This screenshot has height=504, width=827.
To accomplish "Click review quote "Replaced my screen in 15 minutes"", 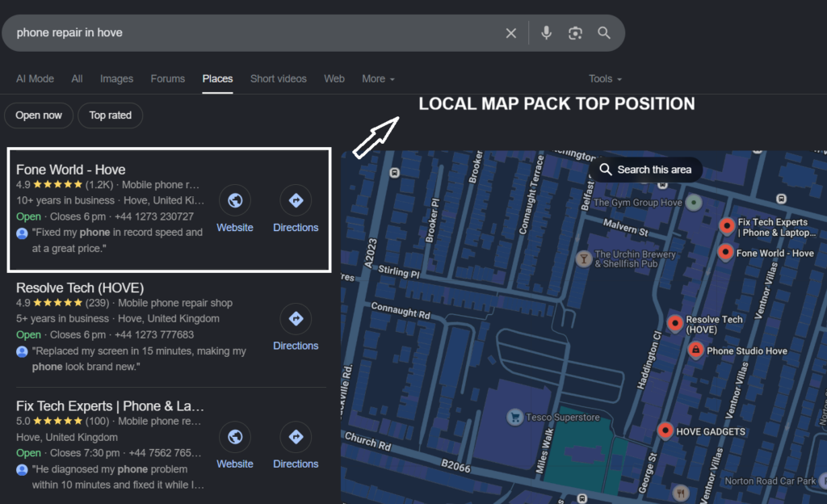I will (x=139, y=359).
